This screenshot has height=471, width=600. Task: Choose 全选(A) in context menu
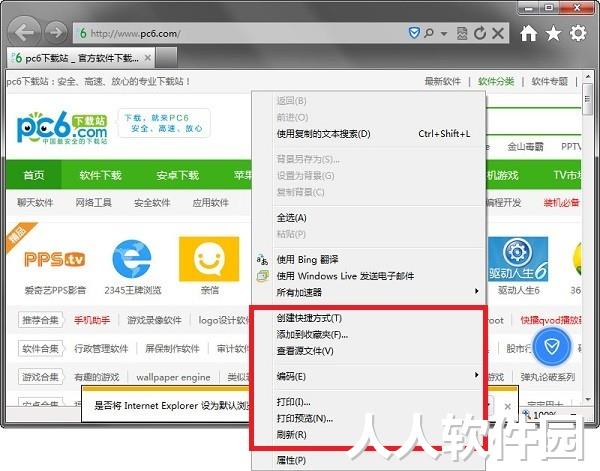[369, 218]
